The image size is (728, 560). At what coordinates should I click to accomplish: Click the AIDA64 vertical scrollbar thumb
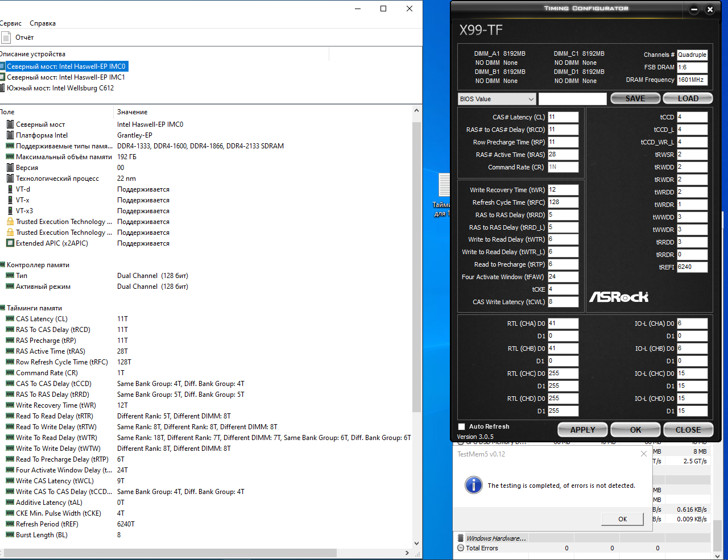(417, 266)
